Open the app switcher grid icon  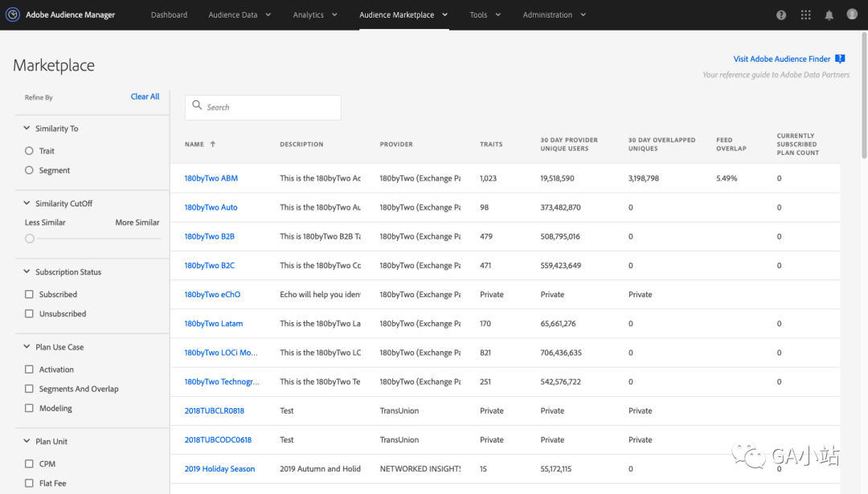point(805,15)
